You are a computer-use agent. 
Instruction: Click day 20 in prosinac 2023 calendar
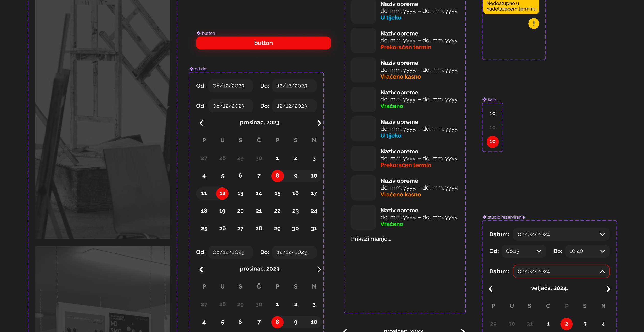(240, 211)
